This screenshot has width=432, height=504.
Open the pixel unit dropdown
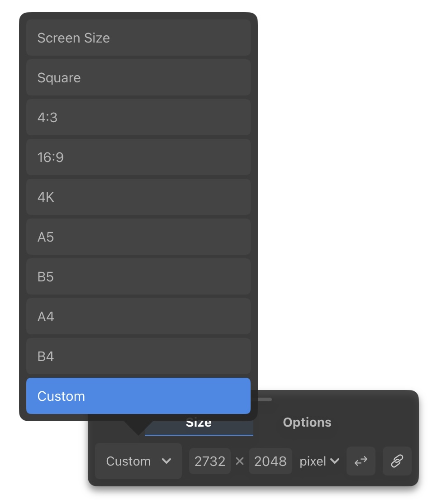(319, 461)
